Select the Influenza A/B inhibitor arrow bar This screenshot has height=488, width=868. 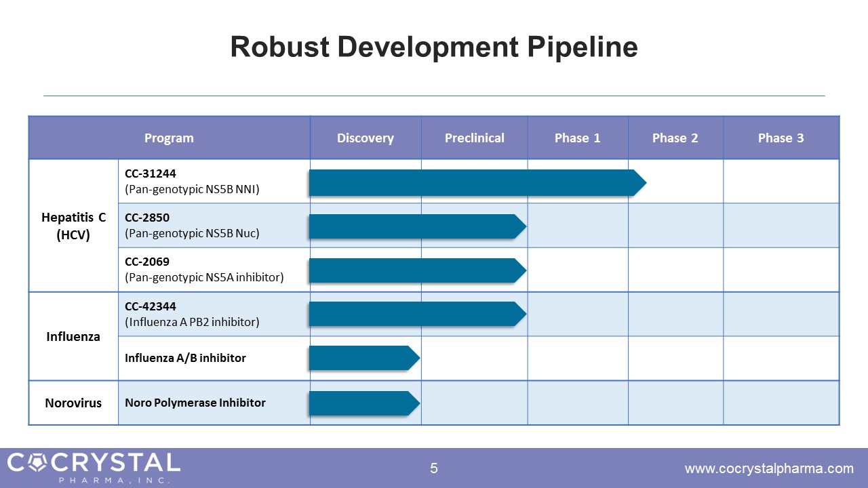(364, 358)
